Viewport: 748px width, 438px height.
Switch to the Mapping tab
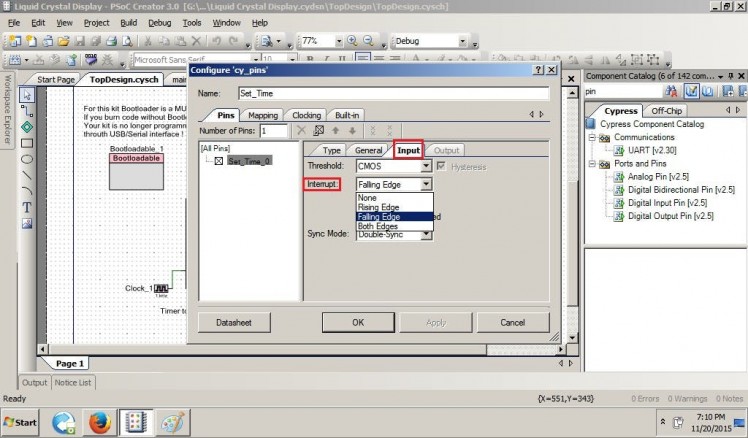pyautogui.click(x=262, y=115)
